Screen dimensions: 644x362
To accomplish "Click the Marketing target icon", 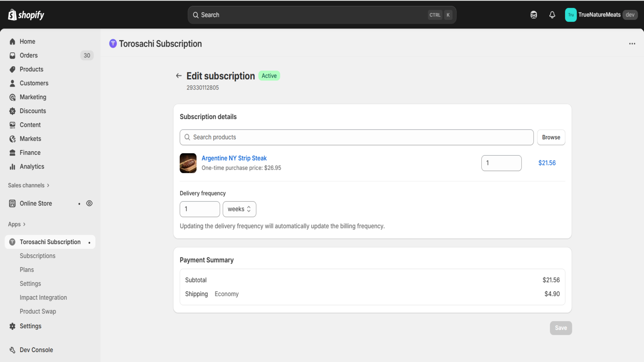I will [12, 97].
